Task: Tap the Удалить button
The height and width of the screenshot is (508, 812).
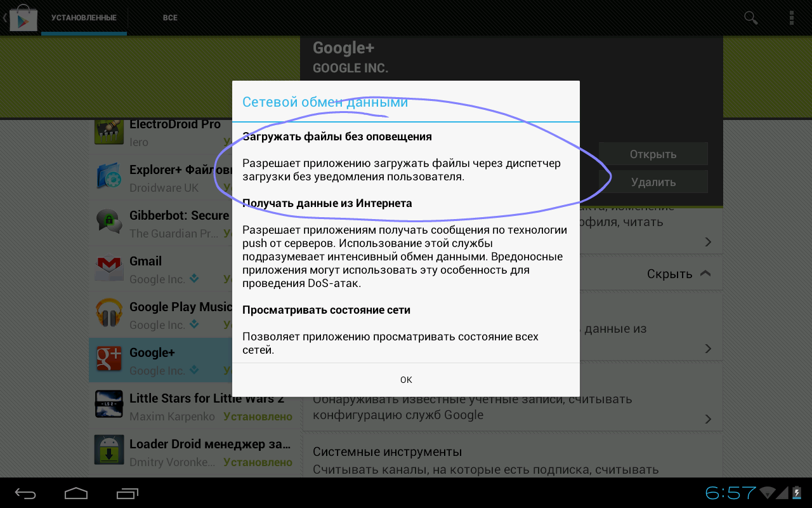Action: click(653, 182)
